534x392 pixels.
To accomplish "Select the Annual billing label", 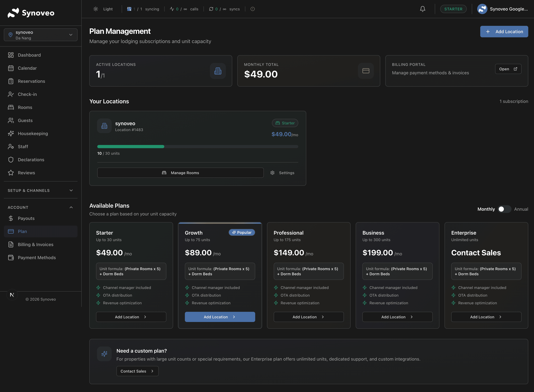I will (521, 209).
